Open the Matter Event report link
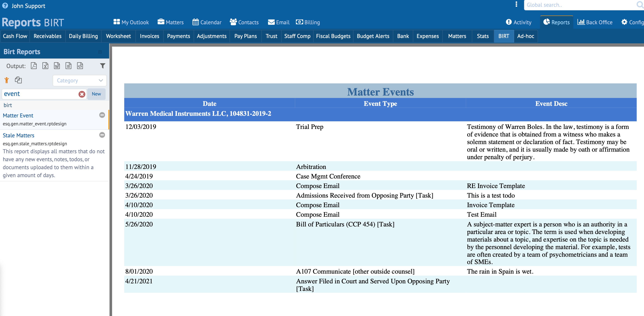The height and width of the screenshot is (316, 644). pyautogui.click(x=18, y=116)
